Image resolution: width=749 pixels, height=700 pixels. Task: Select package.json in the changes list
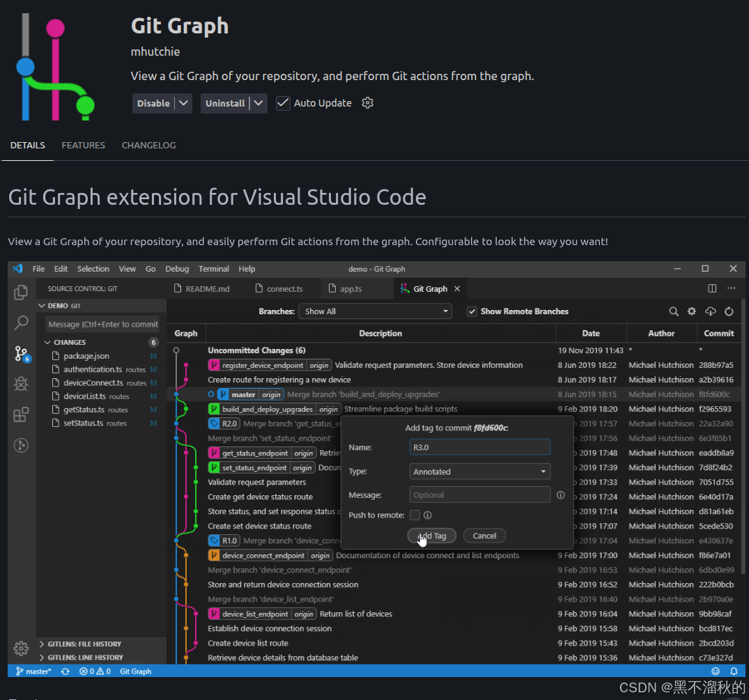101,356
